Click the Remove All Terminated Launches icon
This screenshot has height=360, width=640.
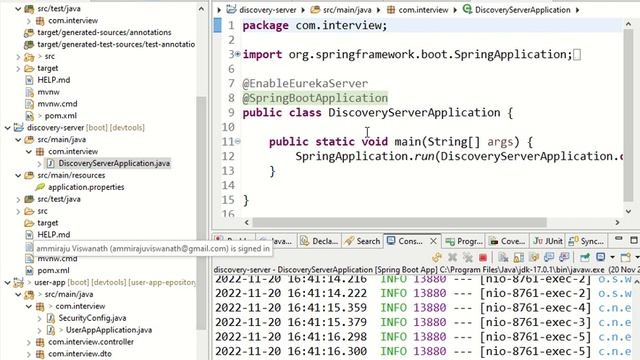pos(468,257)
